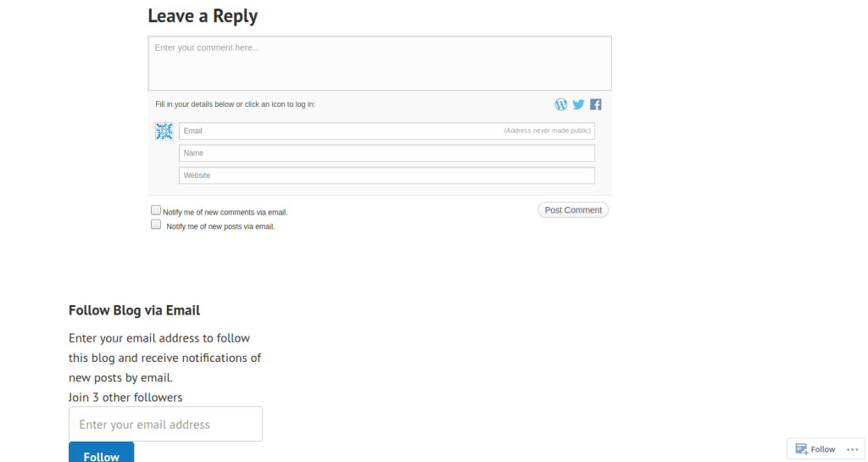The image size is (868, 462).
Task: Choose the Facebook login icon
Action: [x=596, y=104]
